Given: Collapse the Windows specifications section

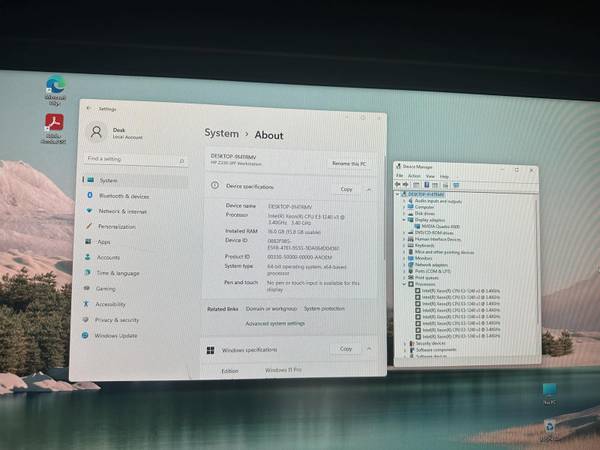Looking at the screenshot, I should (369, 349).
